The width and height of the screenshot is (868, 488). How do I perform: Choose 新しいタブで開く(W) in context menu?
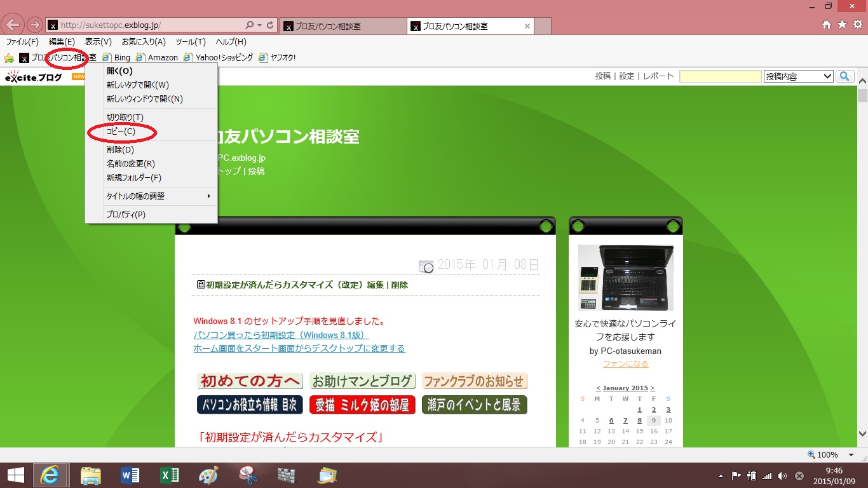click(151, 85)
